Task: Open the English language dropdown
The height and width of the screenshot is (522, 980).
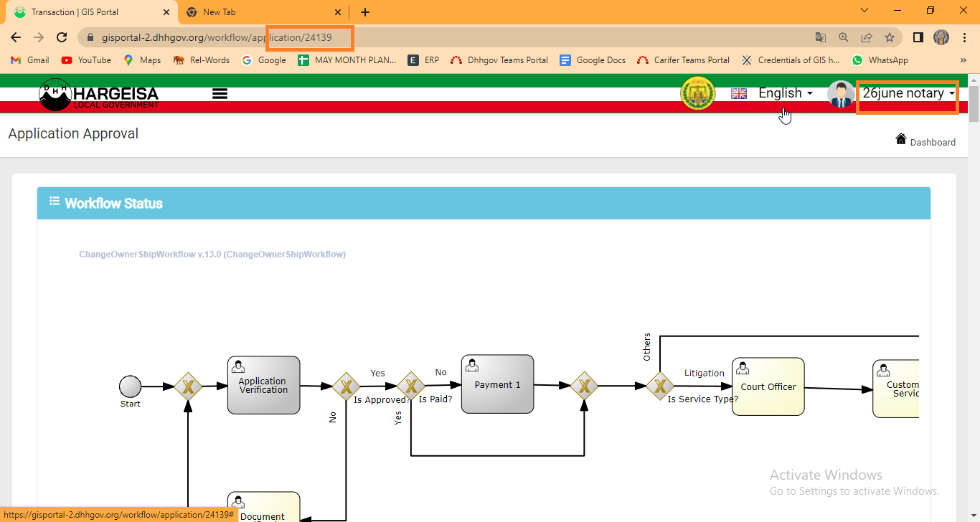Action: (x=786, y=93)
